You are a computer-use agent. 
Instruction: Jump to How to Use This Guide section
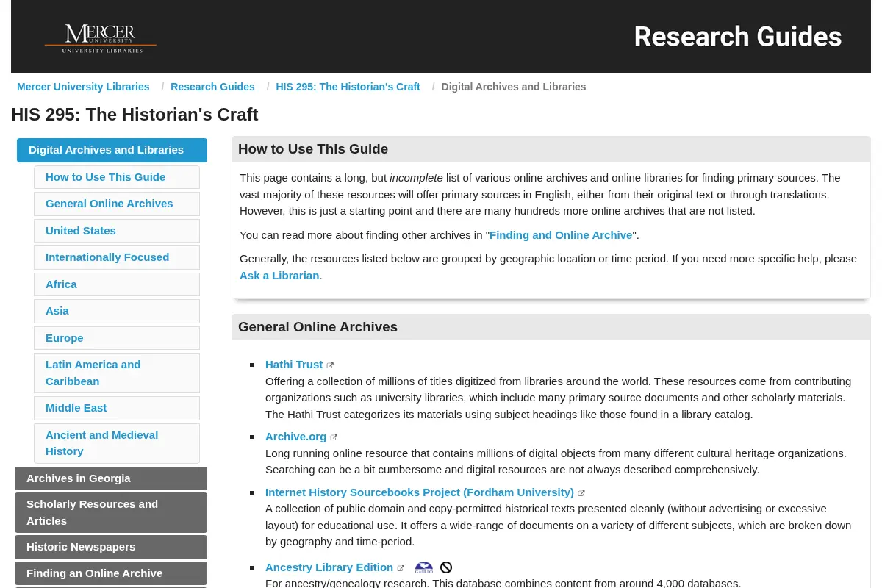click(117, 177)
